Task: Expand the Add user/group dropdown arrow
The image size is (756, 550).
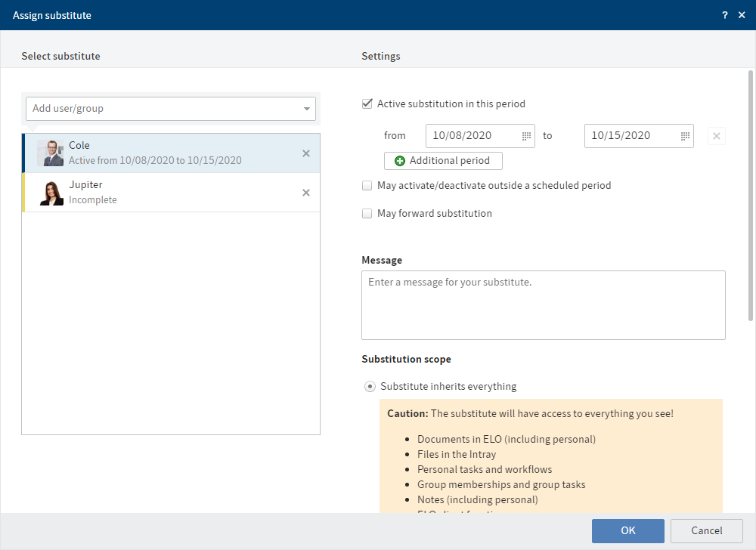Action: point(307,109)
